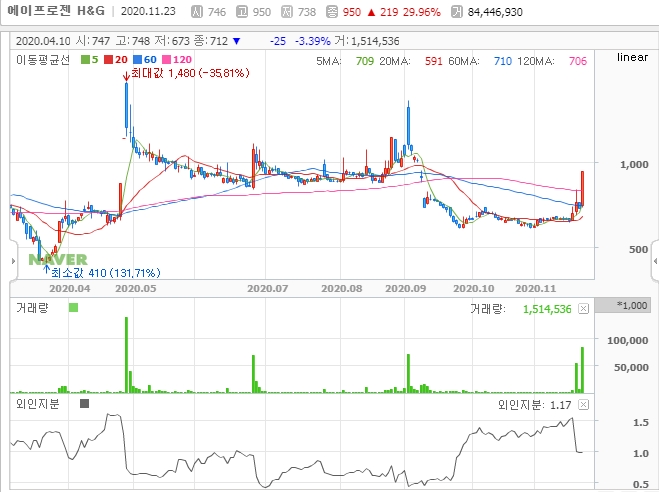
Task: Click the 60MA value 710
Action: click(503, 61)
